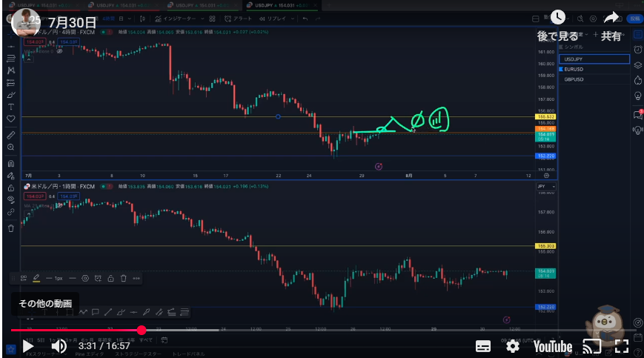
Task: Share the video using the arrow icon
Action: coord(611,18)
